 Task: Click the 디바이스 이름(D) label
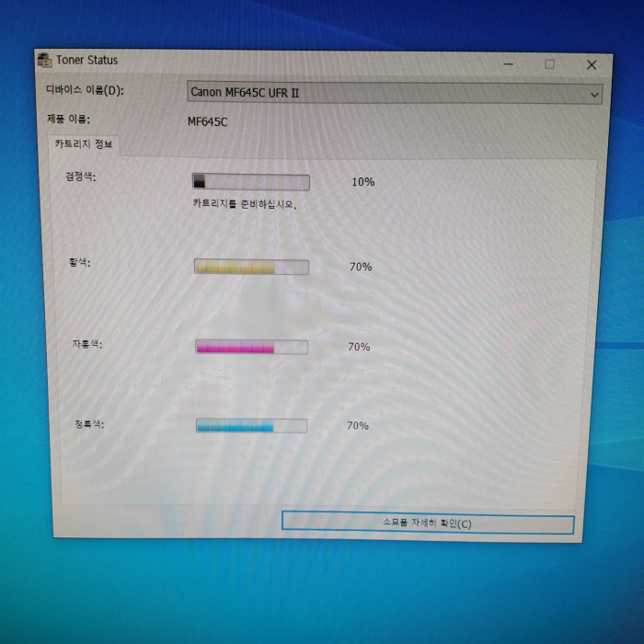tap(85, 90)
